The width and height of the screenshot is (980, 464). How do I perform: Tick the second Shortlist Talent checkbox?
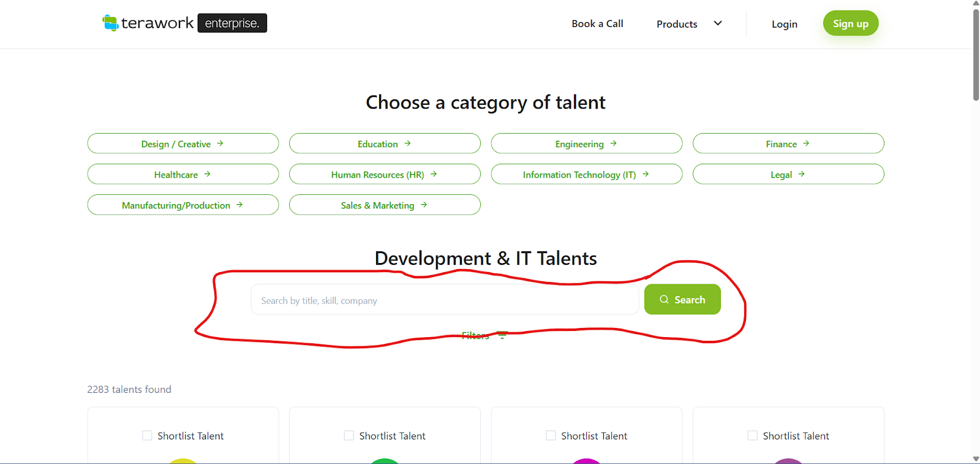tap(349, 436)
